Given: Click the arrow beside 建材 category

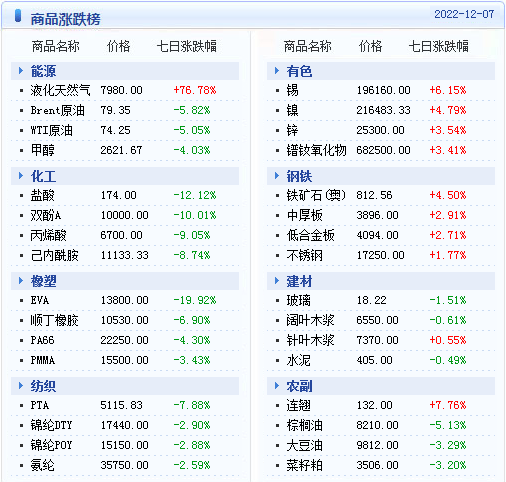Looking at the screenshot, I should [277, 281].
